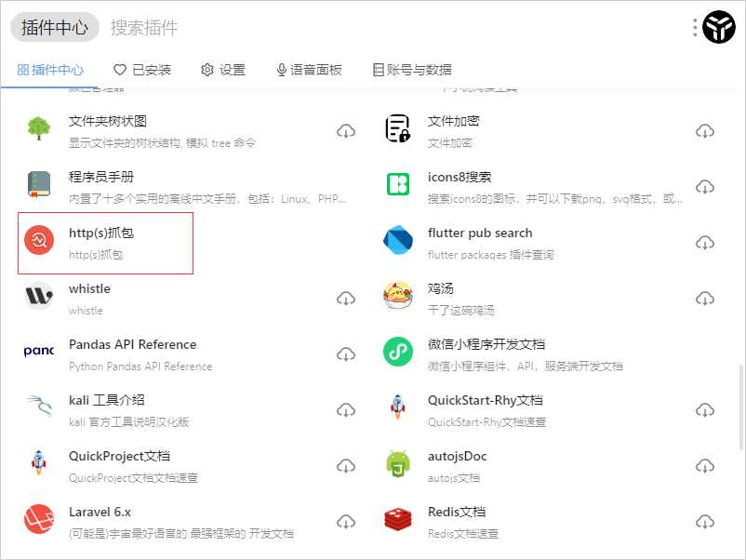Download the whistle plugin
The width and height of the screenshot is (746, 560).
tap(346, 299)
